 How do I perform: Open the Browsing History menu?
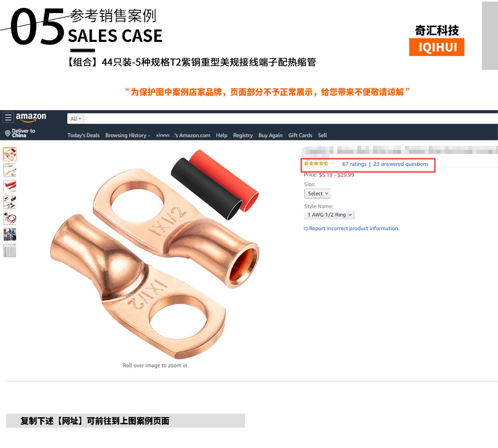(x=128, y=135)
